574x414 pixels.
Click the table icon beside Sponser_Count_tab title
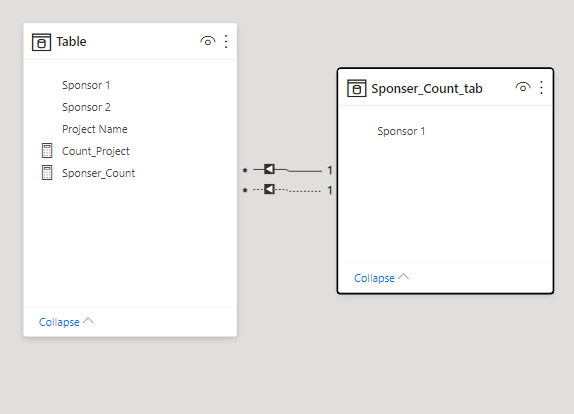[x=357, y=88]
